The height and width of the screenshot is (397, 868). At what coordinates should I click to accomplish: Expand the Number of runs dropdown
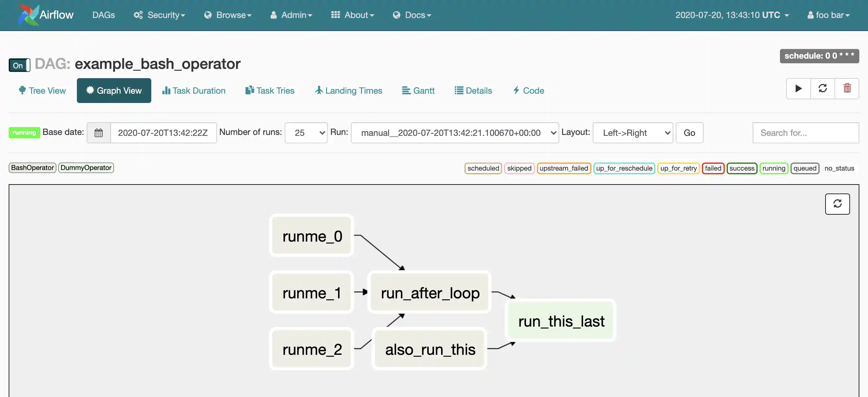(x=306, y=133)
